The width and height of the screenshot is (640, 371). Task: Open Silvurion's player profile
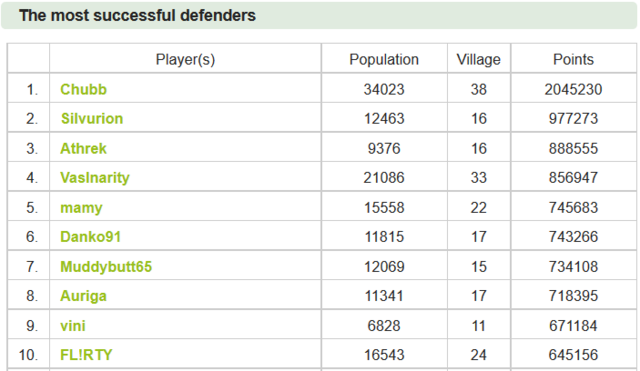tap(92, 119)
